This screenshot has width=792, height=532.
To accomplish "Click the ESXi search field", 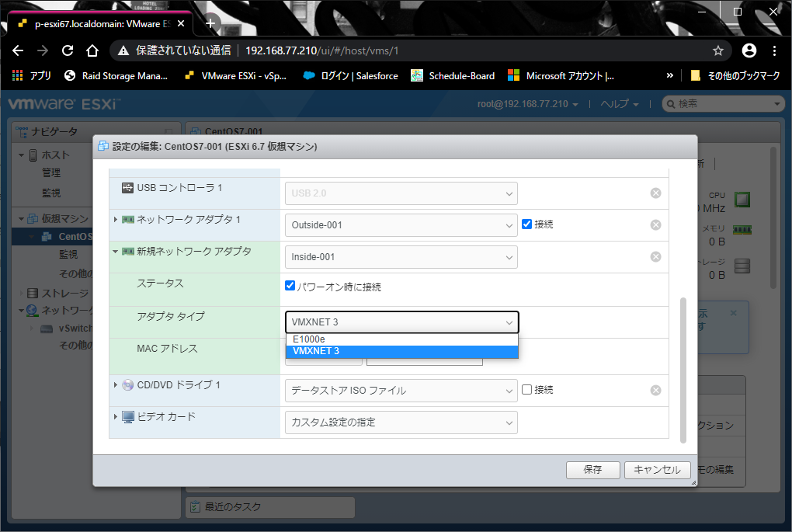I will coord(722,104).
